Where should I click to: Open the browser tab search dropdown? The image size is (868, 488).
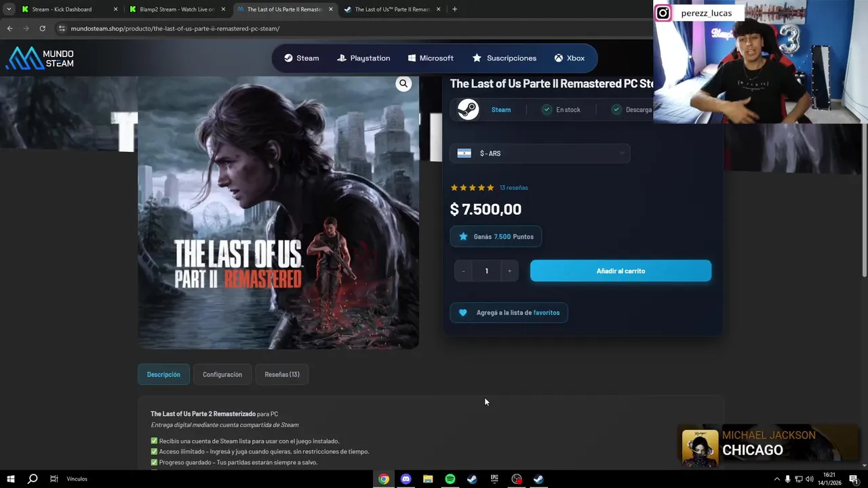[8, 9]
